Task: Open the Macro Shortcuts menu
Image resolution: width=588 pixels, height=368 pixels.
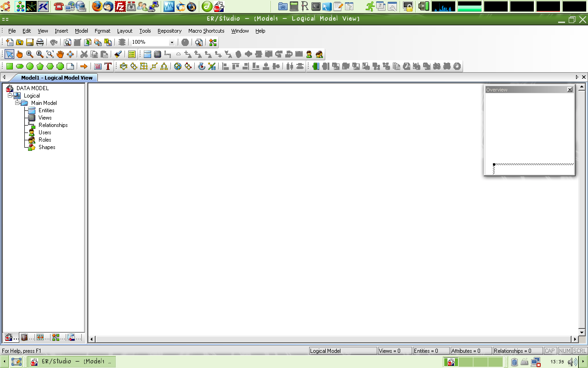Action: pos(206,31)
